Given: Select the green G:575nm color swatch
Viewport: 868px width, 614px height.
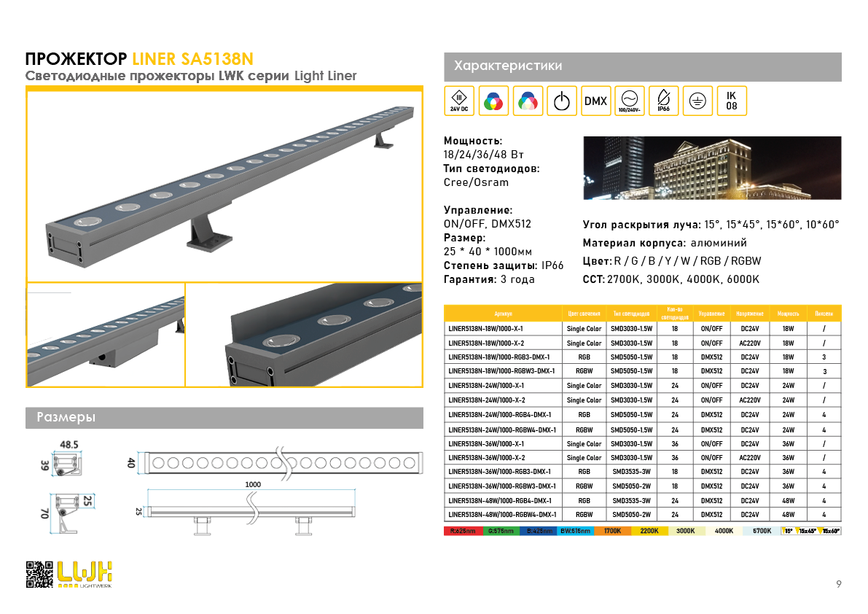Looking at the screenshot, I should (x=501, y=531).
